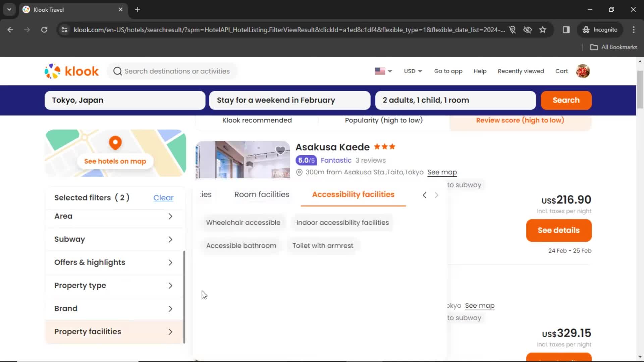Image resolution: width=644 pixels, height=362 pixels.
Task: Bookmark this page with star icon
Action: click(543, 30)
